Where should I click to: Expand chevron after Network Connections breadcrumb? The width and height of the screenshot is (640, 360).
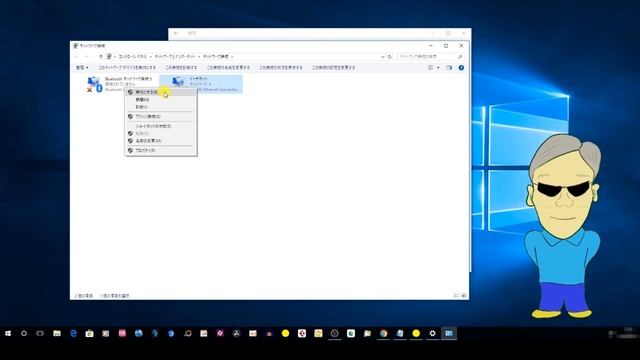[232, 56]
